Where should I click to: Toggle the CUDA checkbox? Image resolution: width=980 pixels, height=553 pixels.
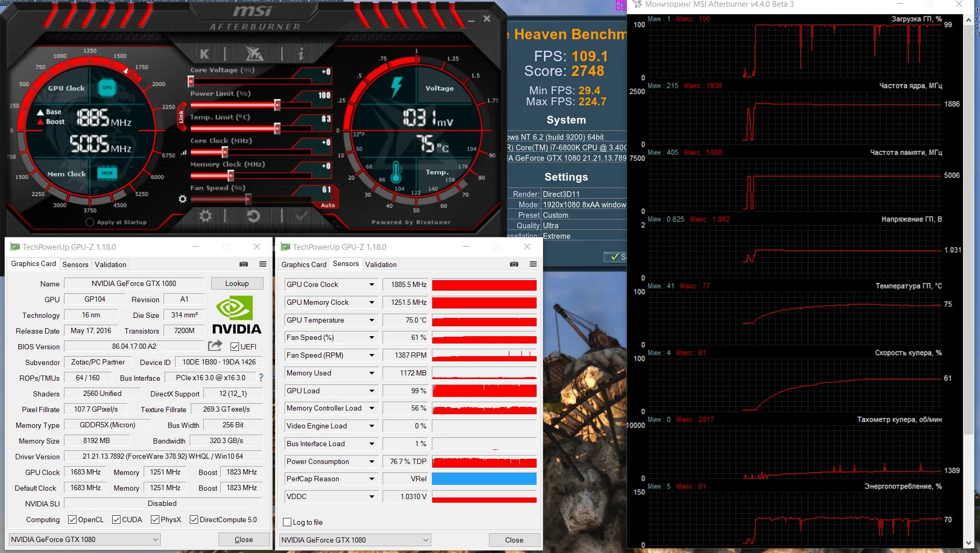116,519
